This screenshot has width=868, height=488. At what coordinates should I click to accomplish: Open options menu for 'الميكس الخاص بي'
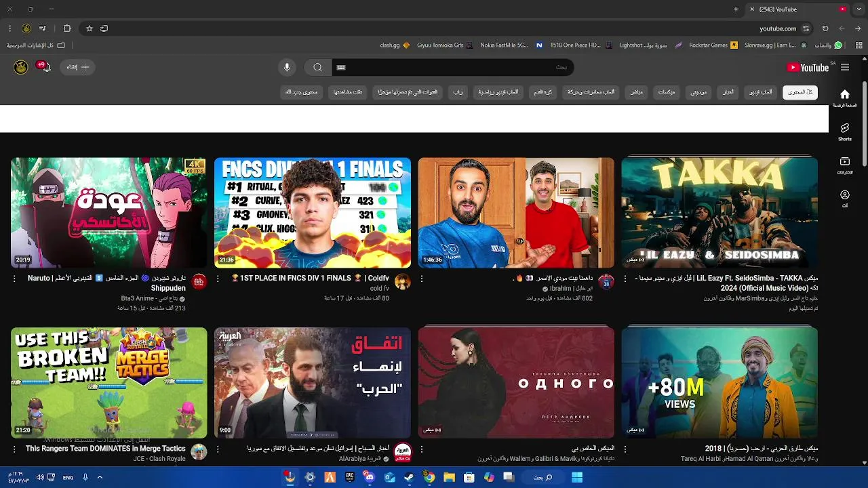click(421, 449)
